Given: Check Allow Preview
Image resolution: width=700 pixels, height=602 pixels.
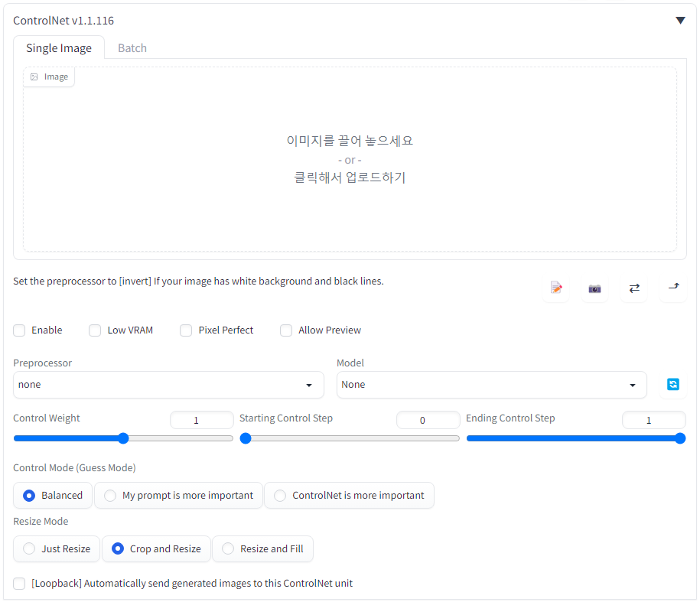Looking at the screenshot, I should pos(286,330).
